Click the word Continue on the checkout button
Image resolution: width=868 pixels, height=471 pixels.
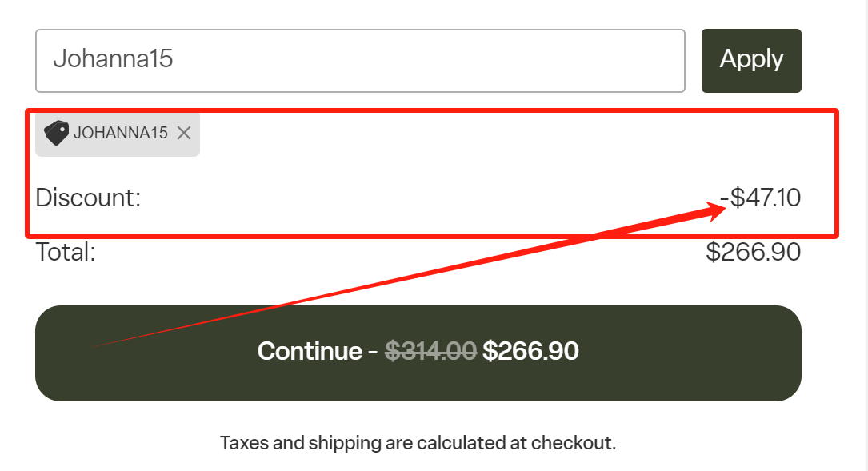[x=310, y=351]
